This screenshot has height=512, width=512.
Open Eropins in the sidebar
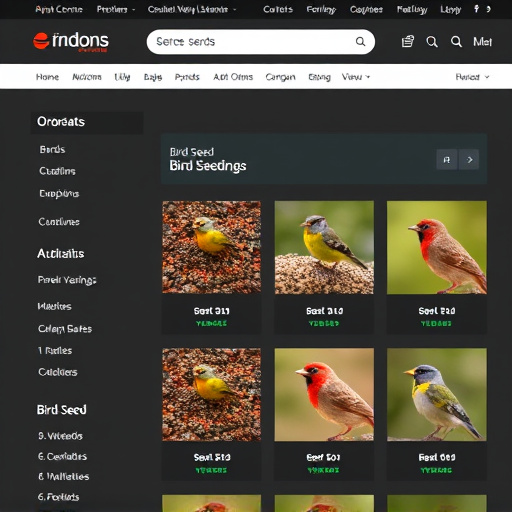coord(59,194)
